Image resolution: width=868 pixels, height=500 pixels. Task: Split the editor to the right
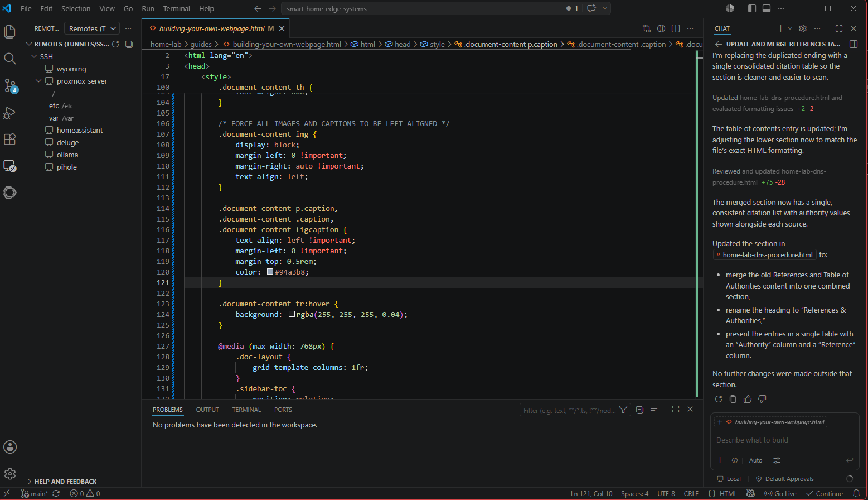pyautogui.click(x=676, y=28)
